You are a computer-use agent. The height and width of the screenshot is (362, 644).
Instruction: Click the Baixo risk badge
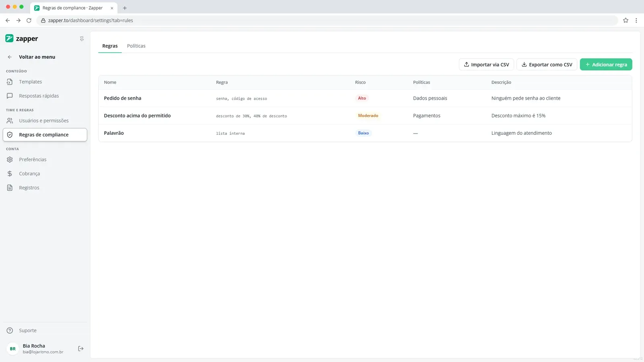pos(363,133)
